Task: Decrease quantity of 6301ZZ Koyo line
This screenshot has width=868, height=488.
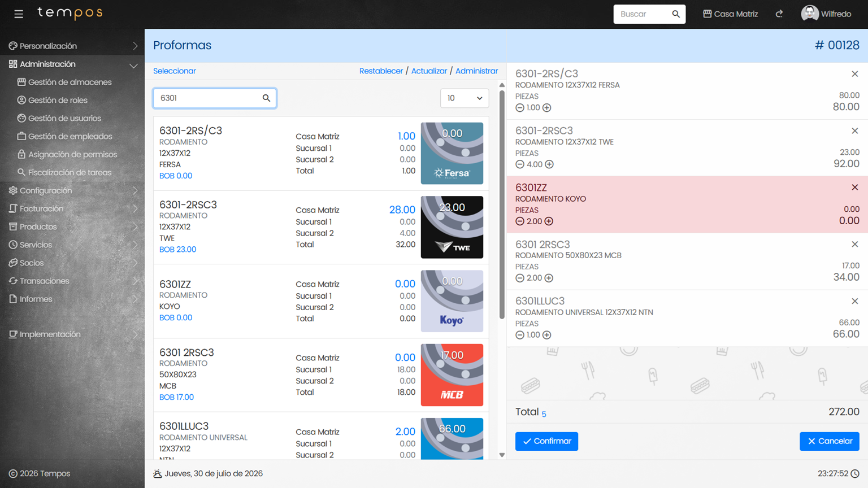Action: (x=520, y=221)
